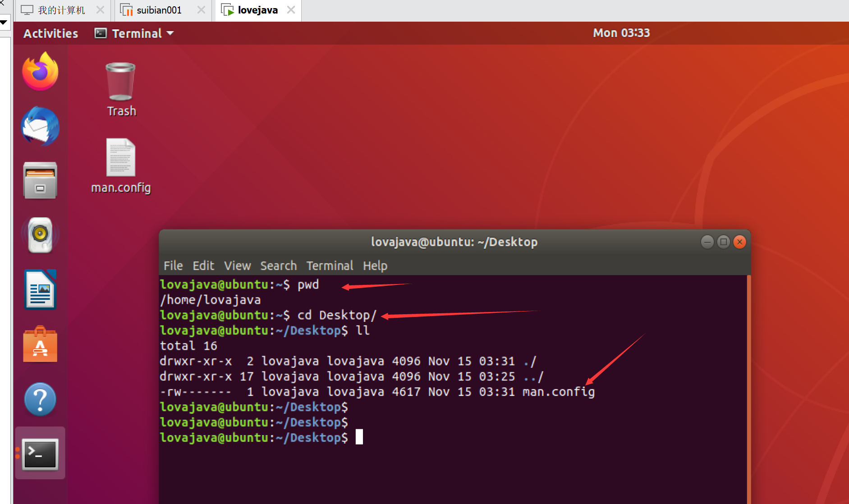Click the computer icon on the 我的计算机 tab
The height and width of the screenshot is (504, 849).
pyautogui.click(x=27, y=10)
